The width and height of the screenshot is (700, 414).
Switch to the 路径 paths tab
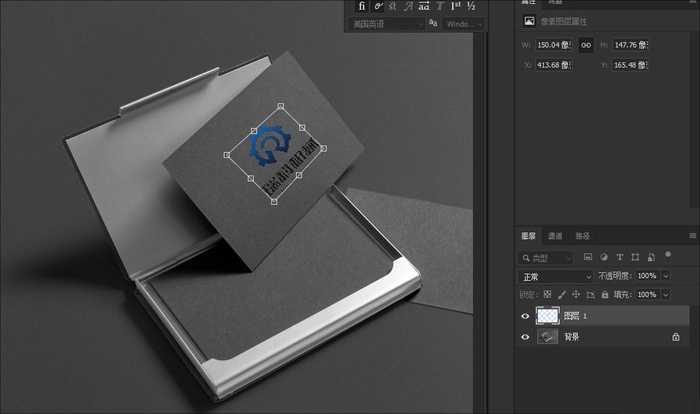pyautogui.click(x=582, y=236)
